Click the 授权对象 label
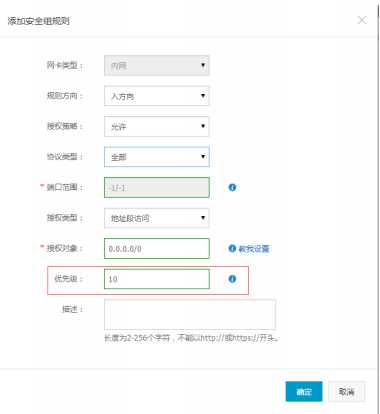The image size is (380, 414). (x=64, y=248)
